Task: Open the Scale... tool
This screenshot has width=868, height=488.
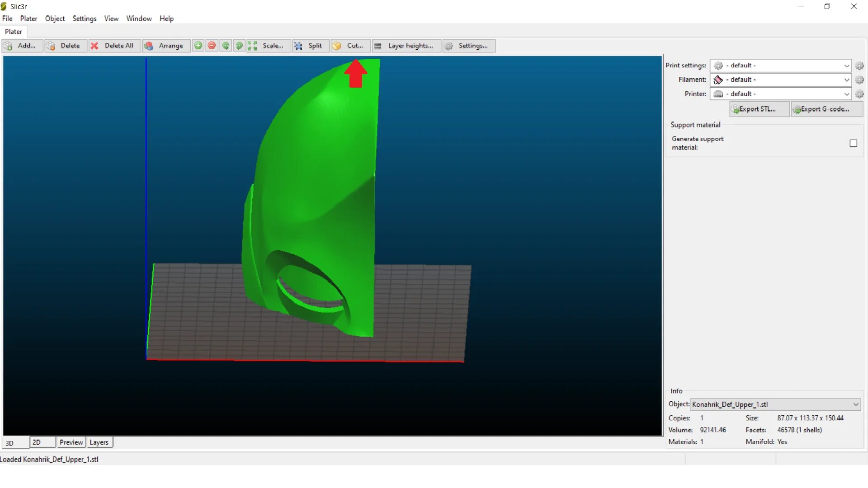Action: coord(268,46)
